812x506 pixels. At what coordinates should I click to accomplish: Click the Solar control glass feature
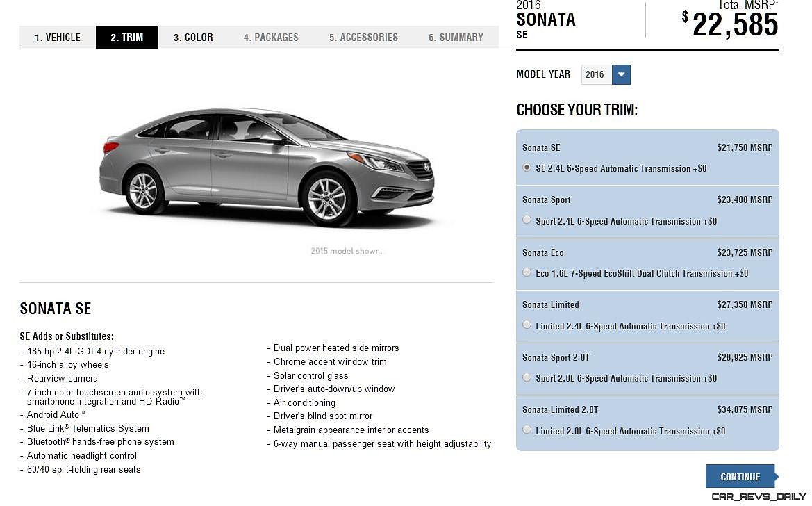(310, 376)
